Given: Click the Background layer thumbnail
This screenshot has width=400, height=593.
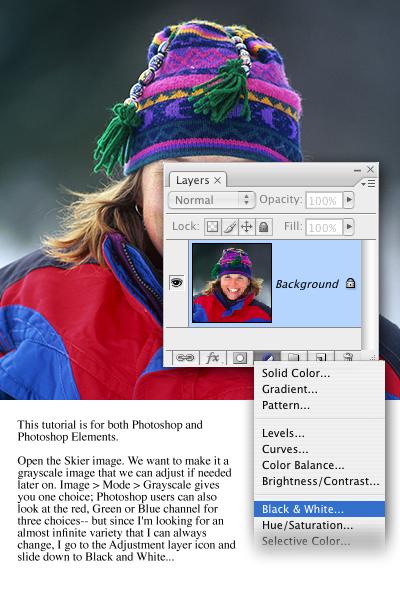Looking at the screenshot, I should [x=232, y=283].
